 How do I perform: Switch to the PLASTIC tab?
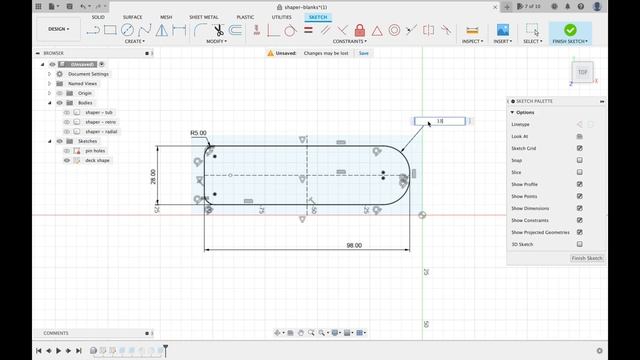pyautogui.click(x=245, y=17)
